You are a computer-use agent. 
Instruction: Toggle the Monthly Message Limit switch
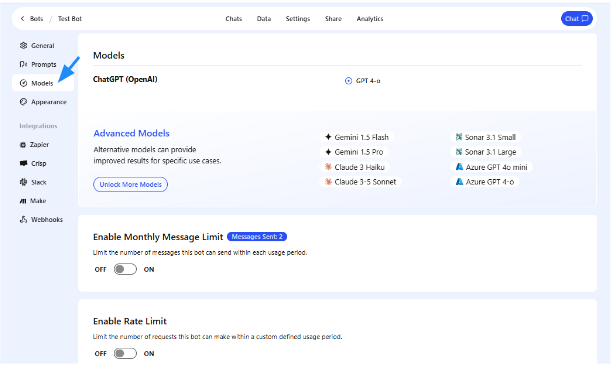click(x=125, y=269)
